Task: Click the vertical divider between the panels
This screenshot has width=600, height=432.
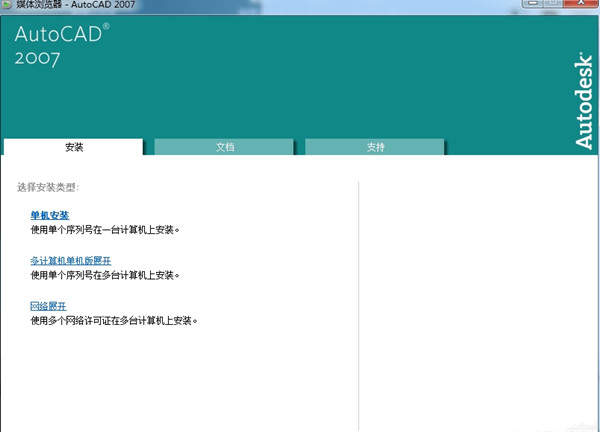Action: click(x=359, y=300)
